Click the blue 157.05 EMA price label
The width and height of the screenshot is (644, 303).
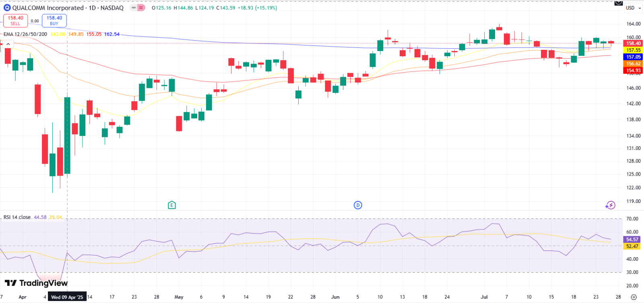(633, 57)
